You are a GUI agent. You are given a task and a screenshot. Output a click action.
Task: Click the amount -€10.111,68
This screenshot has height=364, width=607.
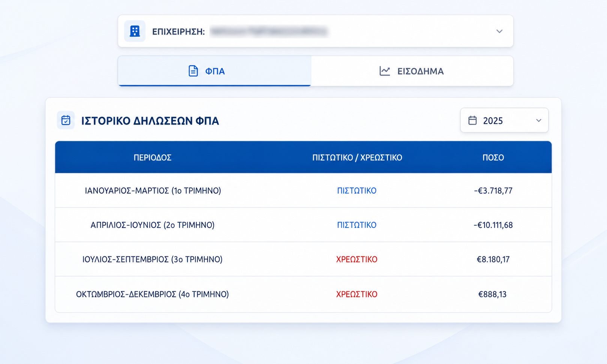pos(493,225)
